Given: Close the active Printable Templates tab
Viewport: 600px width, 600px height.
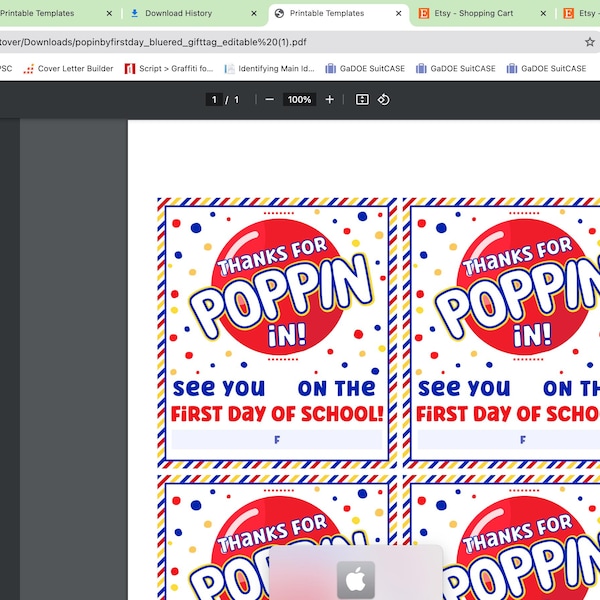Looking at the screenshot, I should click(398, 13).
